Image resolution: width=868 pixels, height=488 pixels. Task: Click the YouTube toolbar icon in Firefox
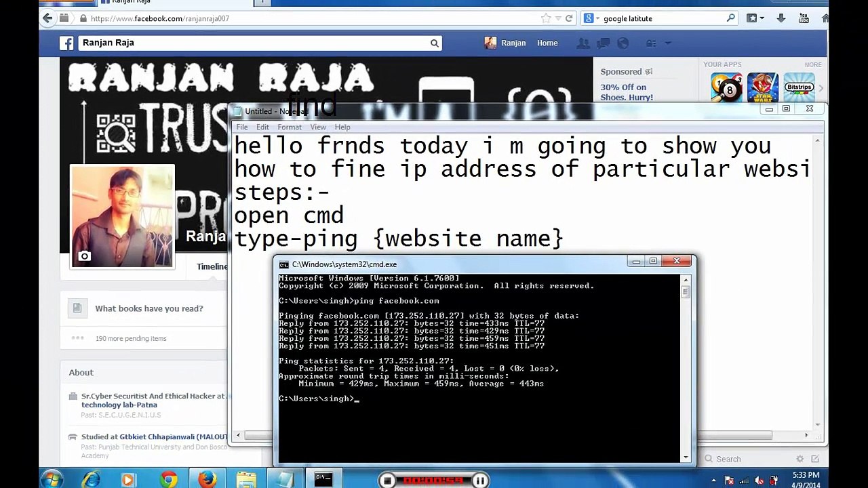(804, 18)
